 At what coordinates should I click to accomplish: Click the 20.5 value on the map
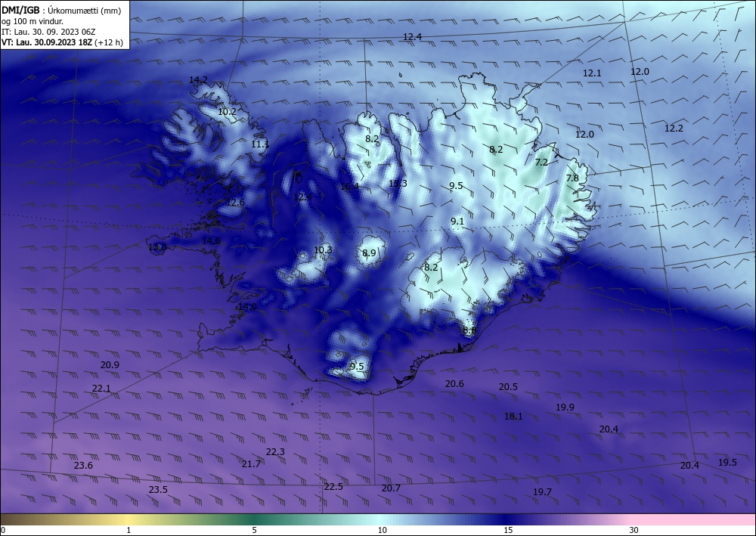point(508,386)
